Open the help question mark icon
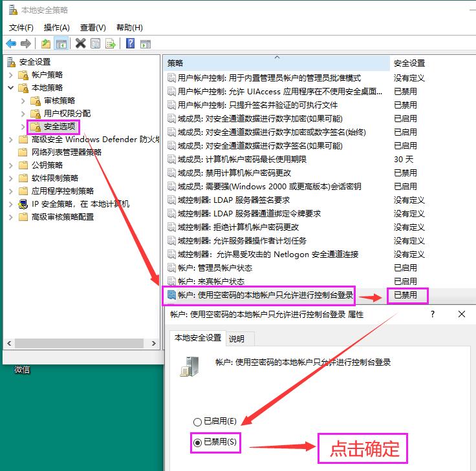 [x=130, y=43]
